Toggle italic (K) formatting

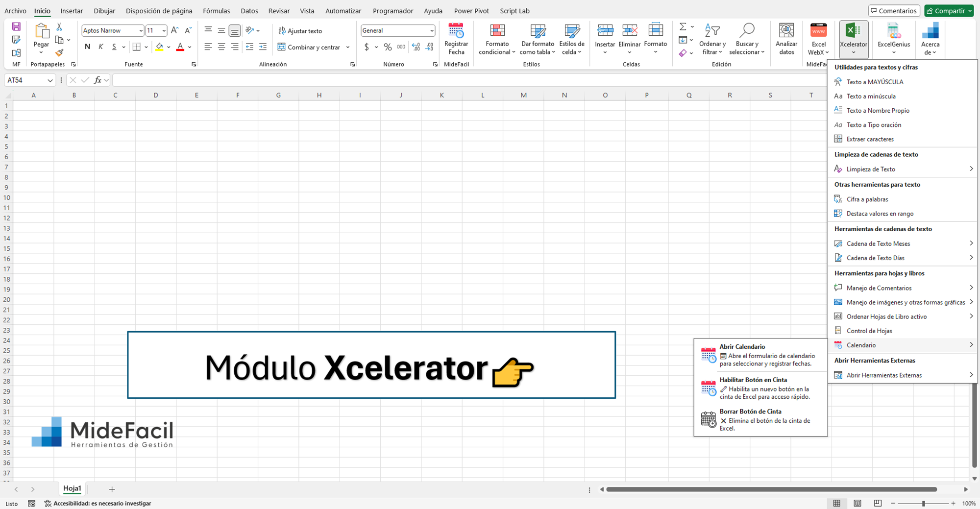pyautogui.click(x=101, y=47)
